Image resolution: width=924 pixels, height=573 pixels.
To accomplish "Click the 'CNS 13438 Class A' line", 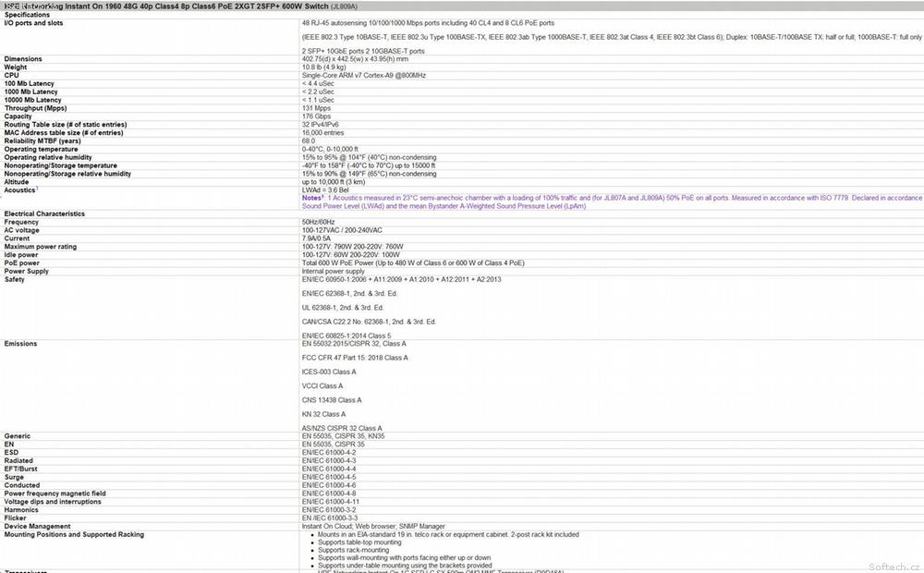I will (x=332, y=400).
